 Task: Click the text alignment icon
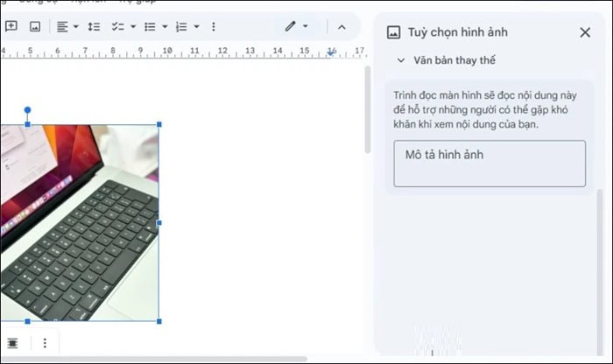pos(62,26)
